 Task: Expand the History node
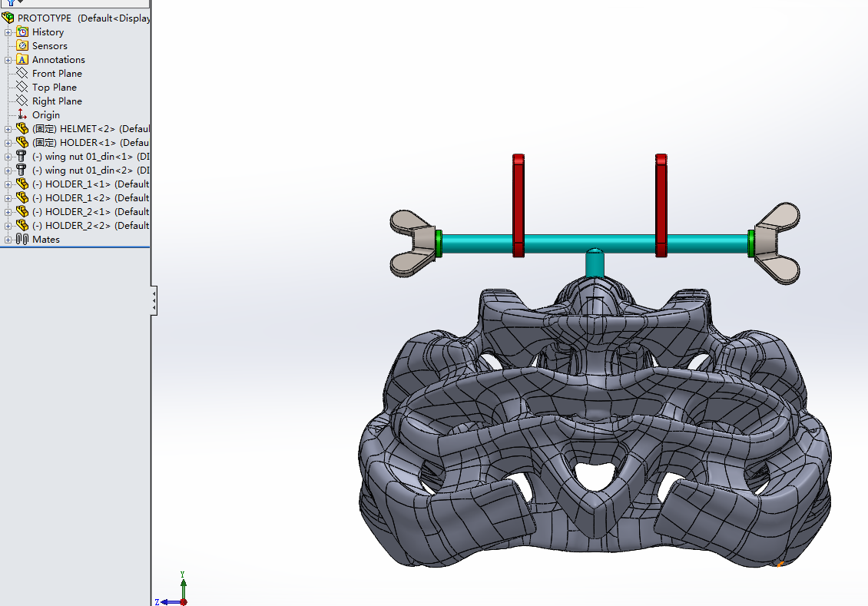8,32
